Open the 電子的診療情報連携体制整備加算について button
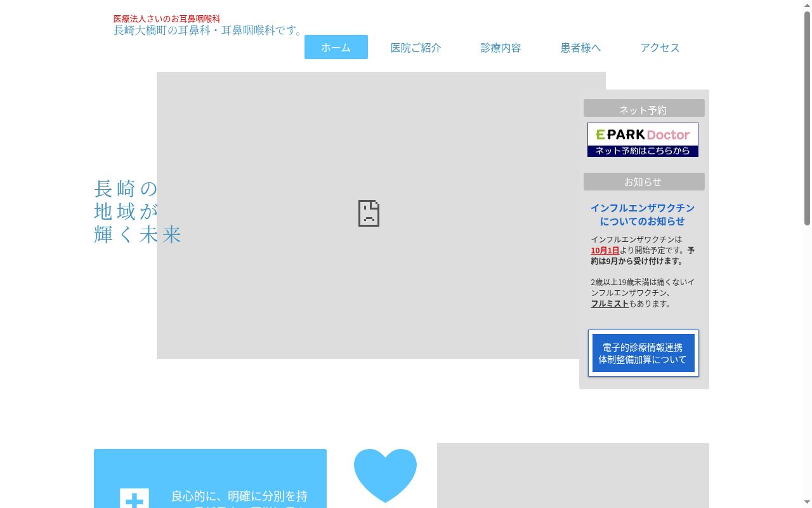 click(x=643, y=353)
